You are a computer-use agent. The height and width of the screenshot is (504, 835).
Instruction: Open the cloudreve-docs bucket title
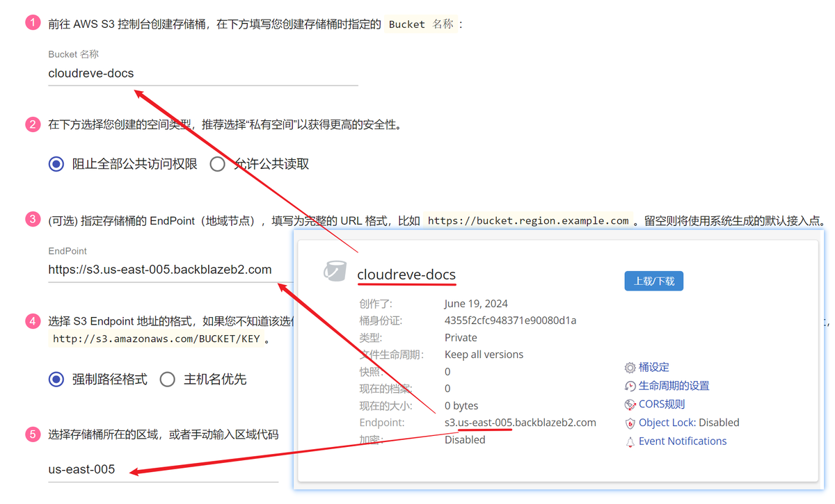(406, 274)
